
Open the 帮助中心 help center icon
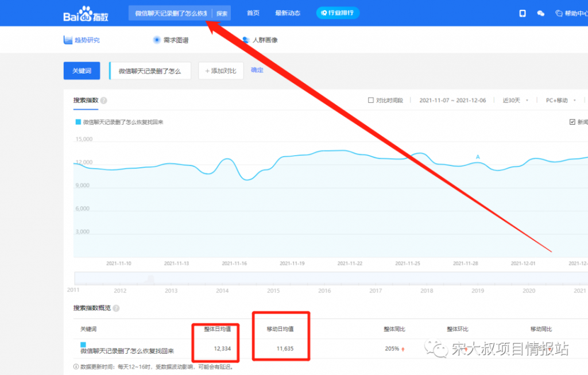tap(559, 14)
